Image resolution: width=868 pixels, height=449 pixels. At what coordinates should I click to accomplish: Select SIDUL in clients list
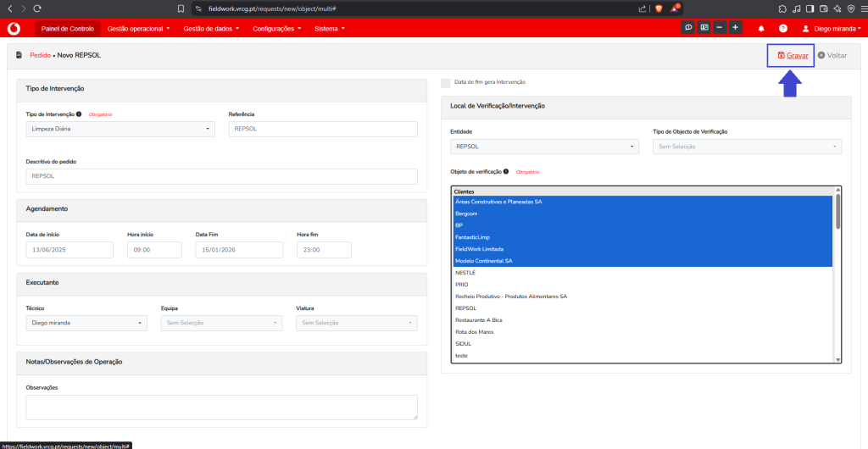click(x=643, y=343)
